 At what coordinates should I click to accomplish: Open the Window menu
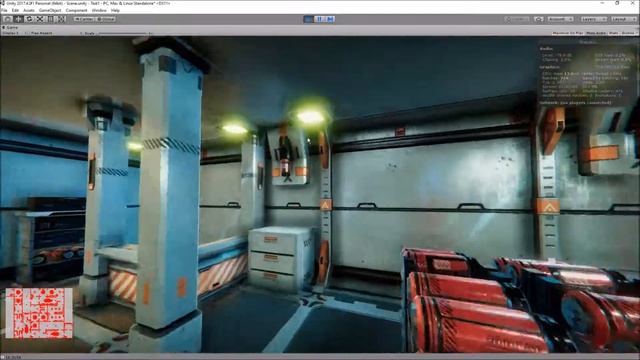point(99,10)
